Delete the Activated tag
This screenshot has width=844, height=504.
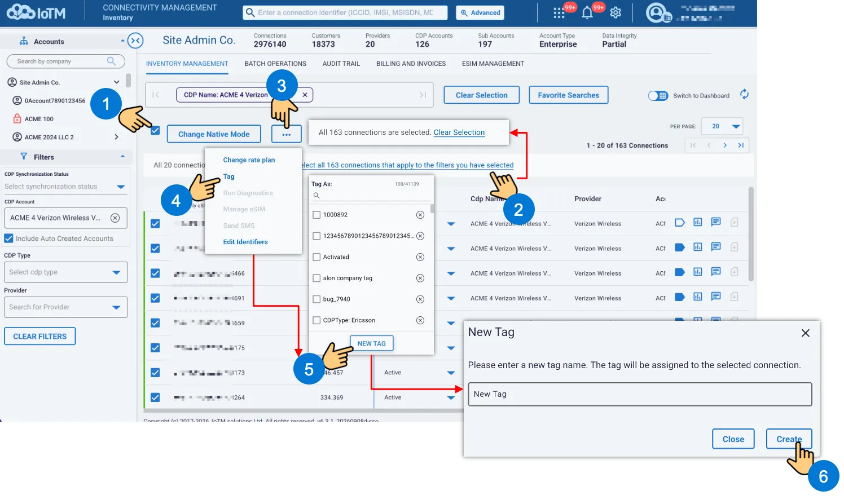420,257
